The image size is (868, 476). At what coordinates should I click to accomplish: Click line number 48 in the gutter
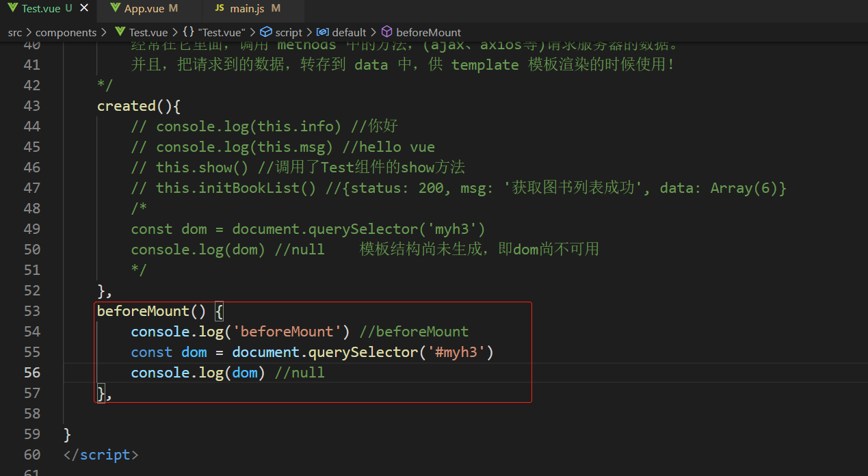(31, 209)
